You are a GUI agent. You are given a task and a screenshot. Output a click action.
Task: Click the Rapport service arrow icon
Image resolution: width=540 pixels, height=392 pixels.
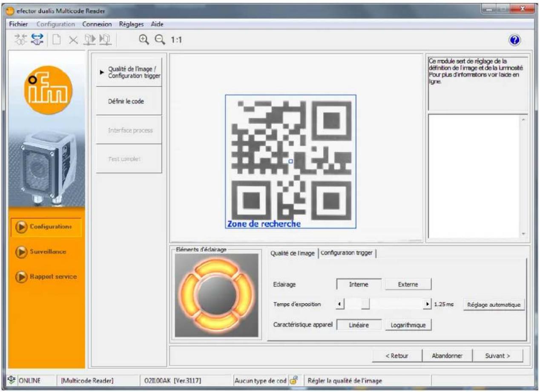pos(20,277)
